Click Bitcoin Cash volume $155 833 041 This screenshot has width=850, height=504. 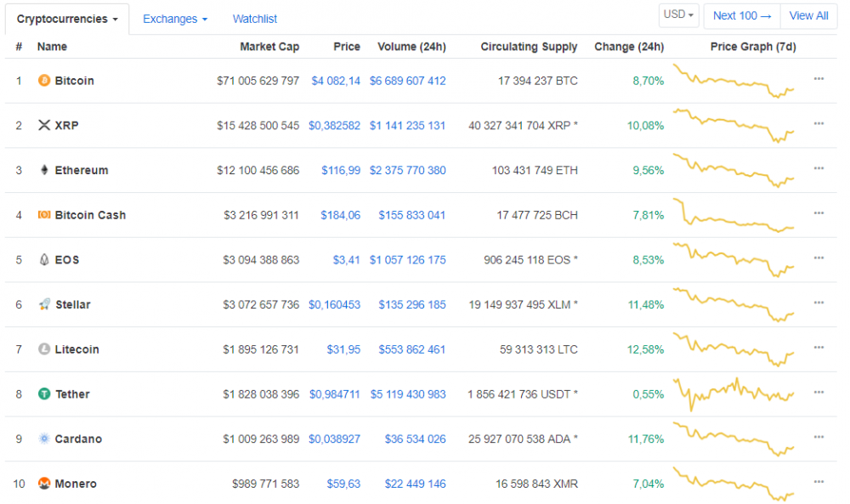(x=412, y=215)
